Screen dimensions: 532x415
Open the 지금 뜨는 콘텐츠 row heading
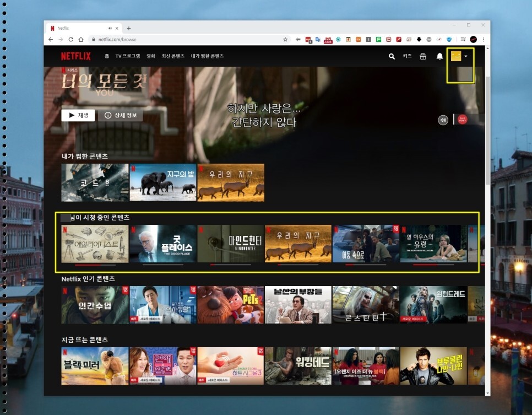pos(85,340)
